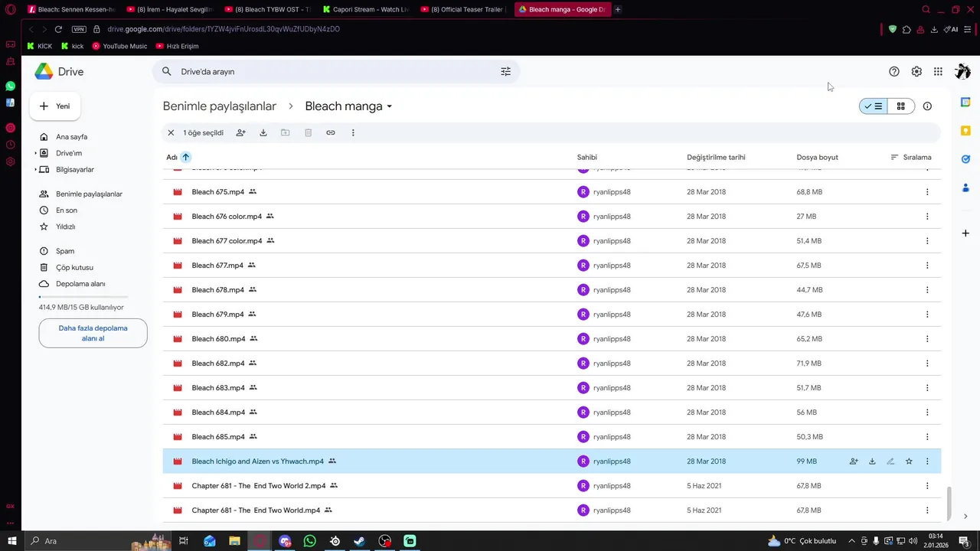Image resolution: width=980 pixels, height=551 pixels.
Task: Open Yıldızlı starred items
Action: point(65,227)
